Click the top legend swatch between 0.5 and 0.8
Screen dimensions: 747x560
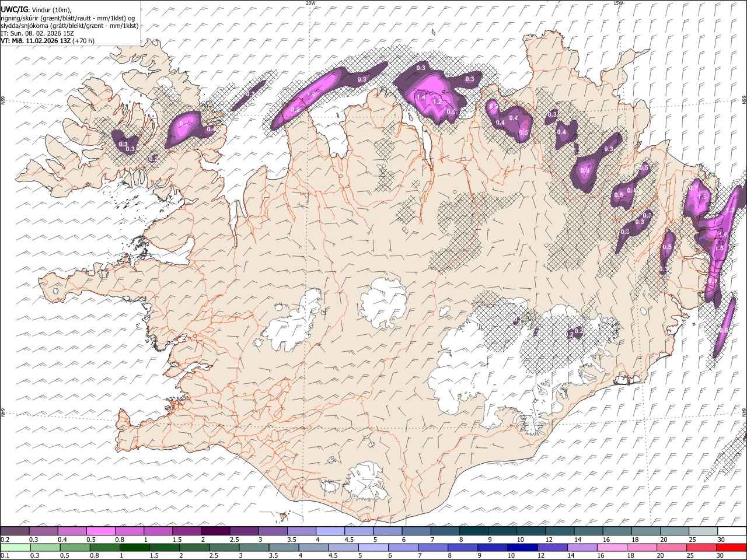click(101, 531)
